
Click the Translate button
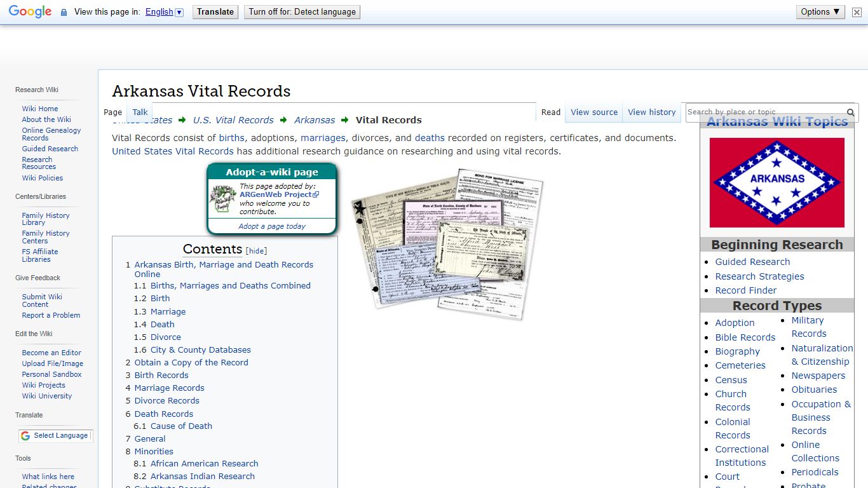coord(215,12)
